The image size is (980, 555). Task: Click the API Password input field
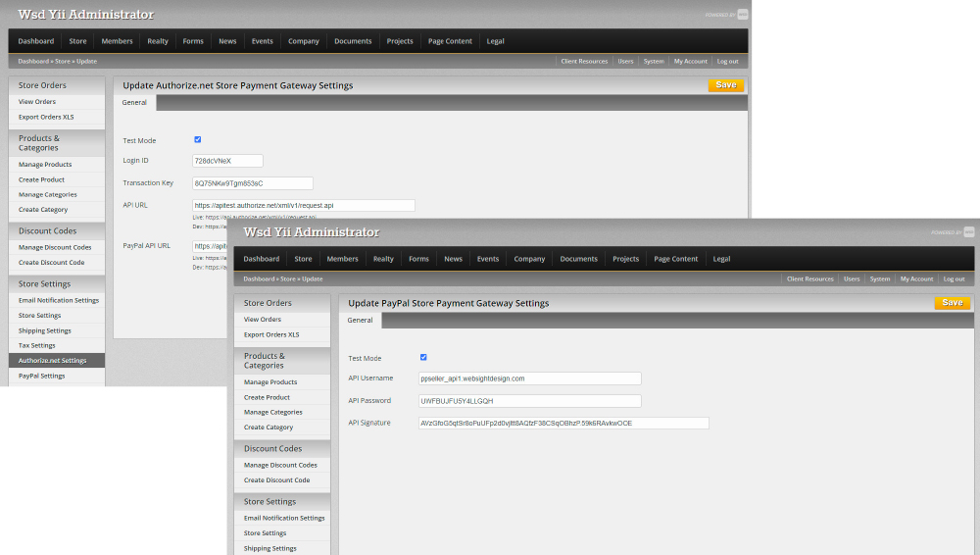[x=529, y=401]
